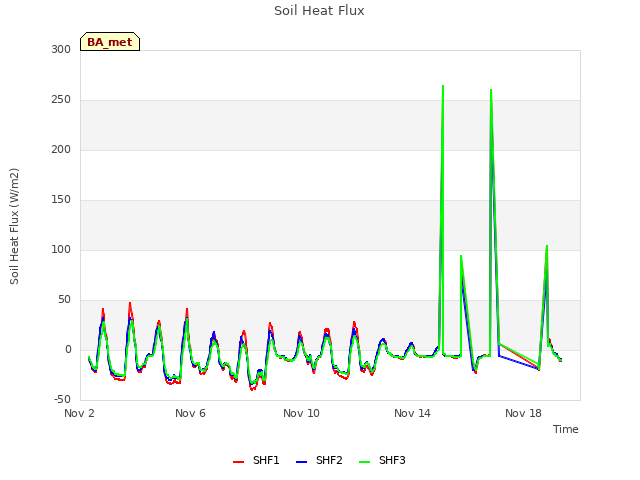The width and height of the screenshot is (640, 480).
Task: Click the 100 y-axis tick label
Action: coord(61,249)
